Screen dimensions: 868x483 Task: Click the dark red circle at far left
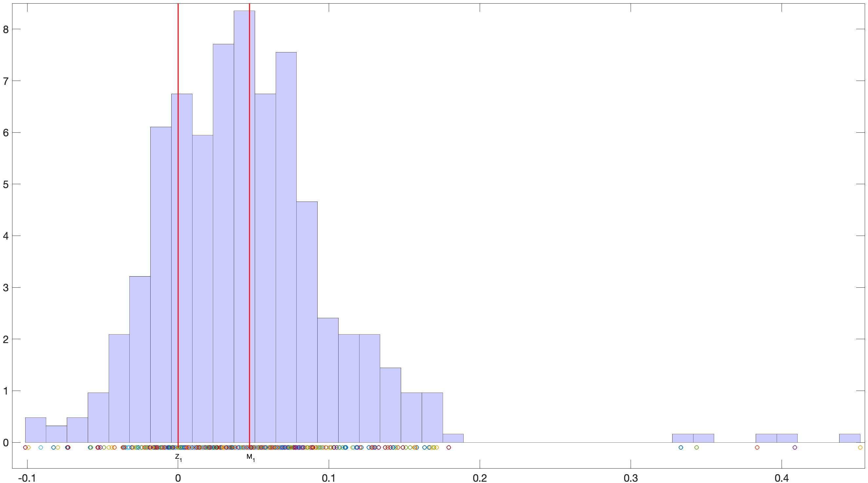[x=25, y=448]
